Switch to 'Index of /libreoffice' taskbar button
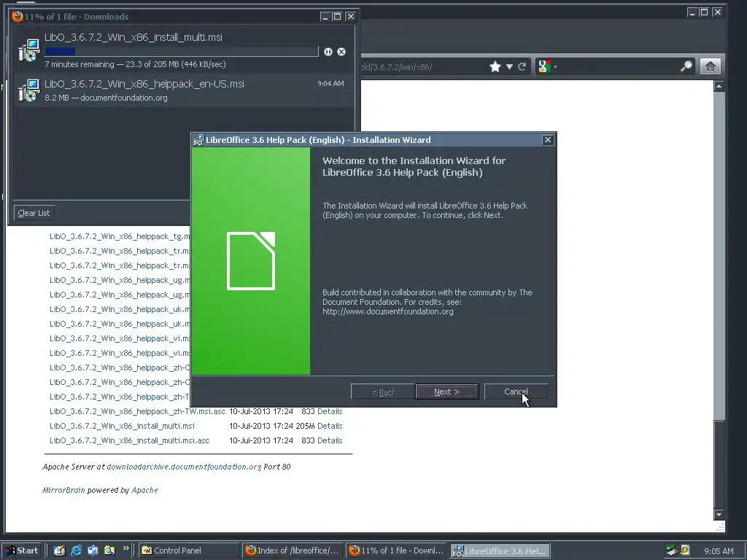Image resolution: width=747 pixels, height=560 pixels. 293,551
